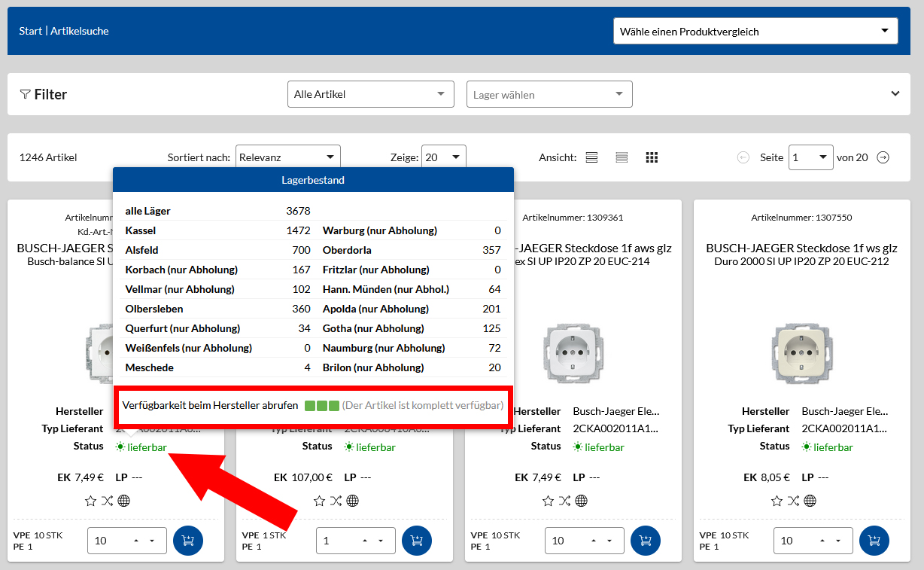Click the 'Lagerbestand' popup header

pyautogui.click(x=313, y=180)
